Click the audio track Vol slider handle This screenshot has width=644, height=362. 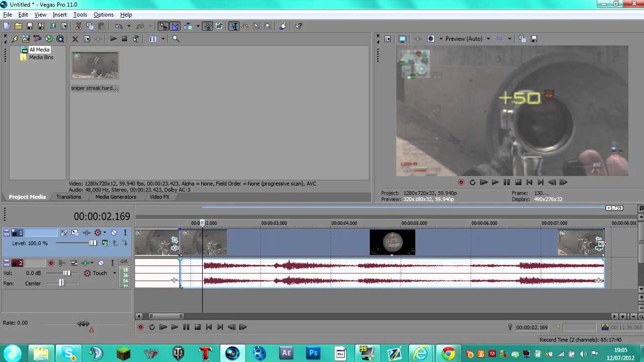coord(66,273)
